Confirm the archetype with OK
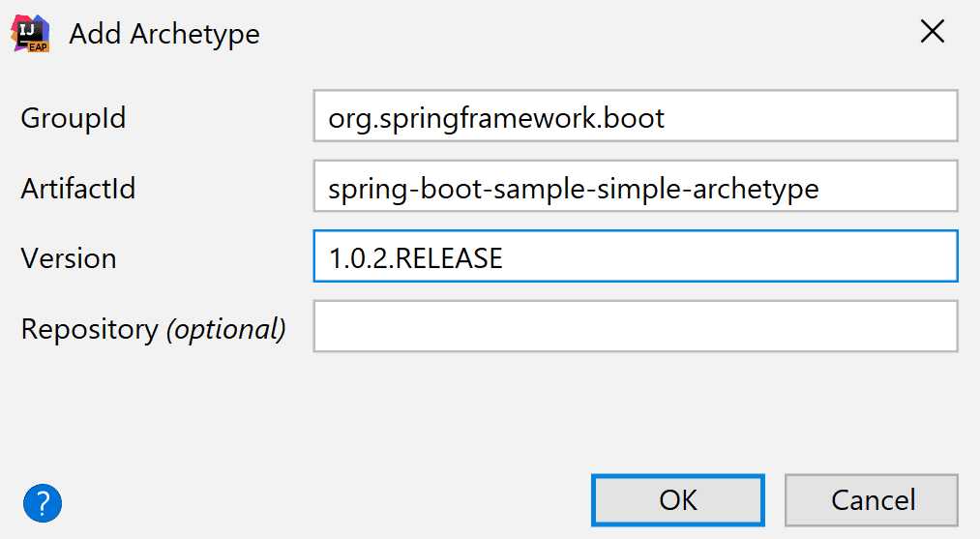 point(678,500)
